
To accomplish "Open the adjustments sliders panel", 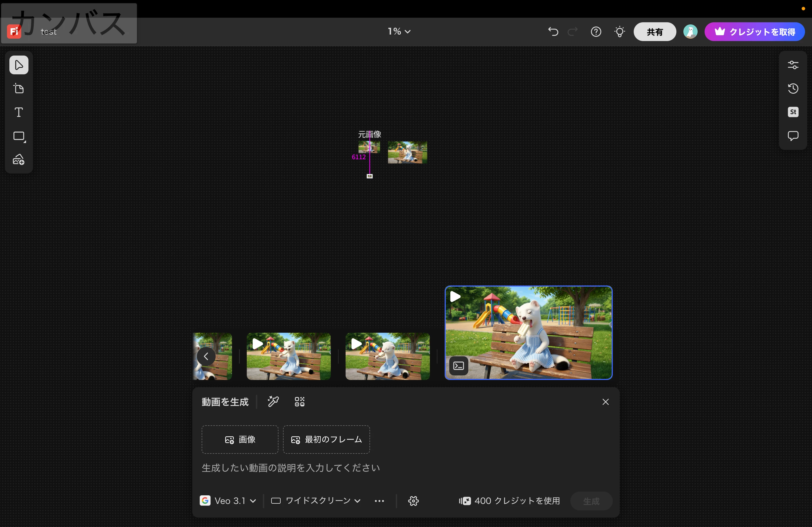I will click(793, 65).
